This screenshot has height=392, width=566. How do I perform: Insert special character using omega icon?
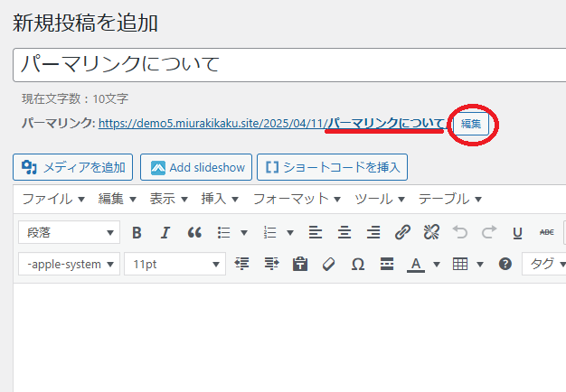click(357, 264)
